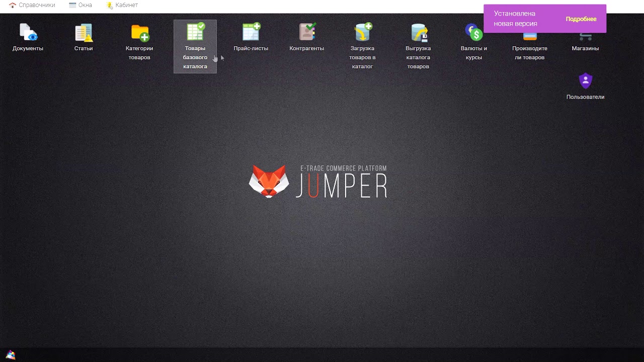Open the Кабинет menu
This screenshot has width=644, height=362.
[122, 5]
